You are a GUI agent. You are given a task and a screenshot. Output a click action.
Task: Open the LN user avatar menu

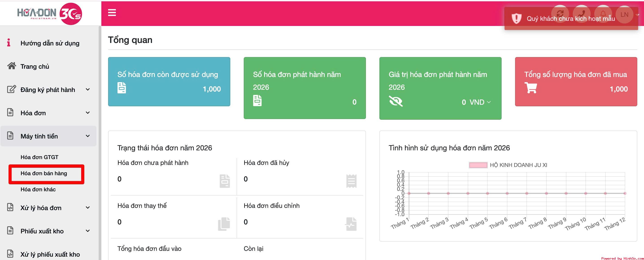tap(624, 15)
